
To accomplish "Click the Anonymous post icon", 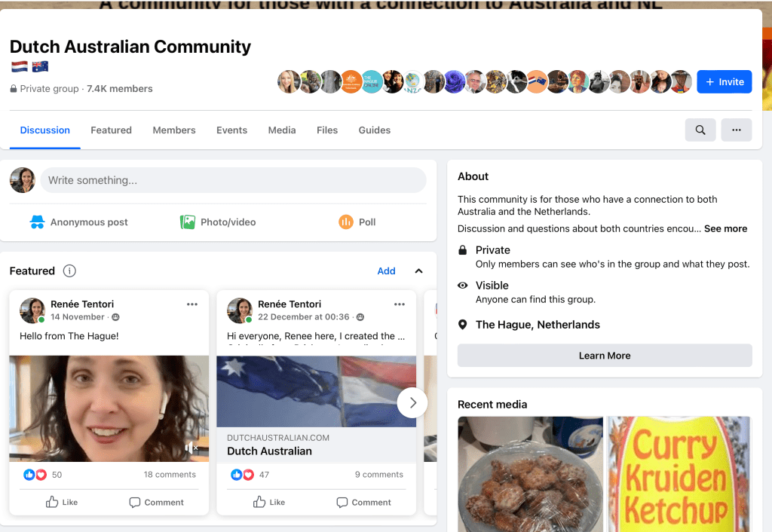I will click(x=37, y=222).
